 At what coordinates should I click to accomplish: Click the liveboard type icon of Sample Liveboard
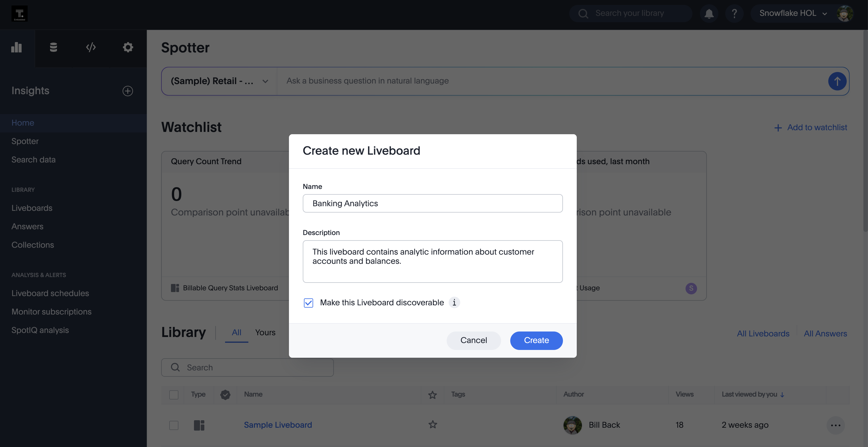199,425
